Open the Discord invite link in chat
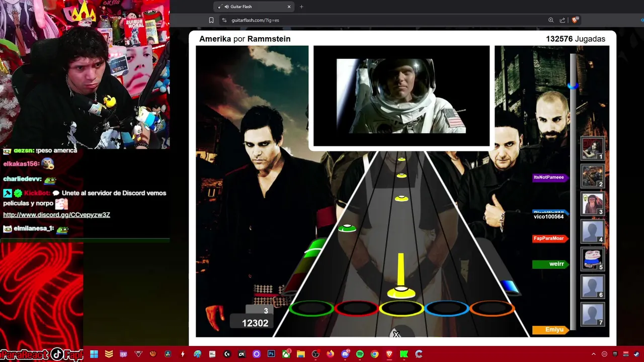Viewport: 644px width, 362px height. [x=56, y=215]
